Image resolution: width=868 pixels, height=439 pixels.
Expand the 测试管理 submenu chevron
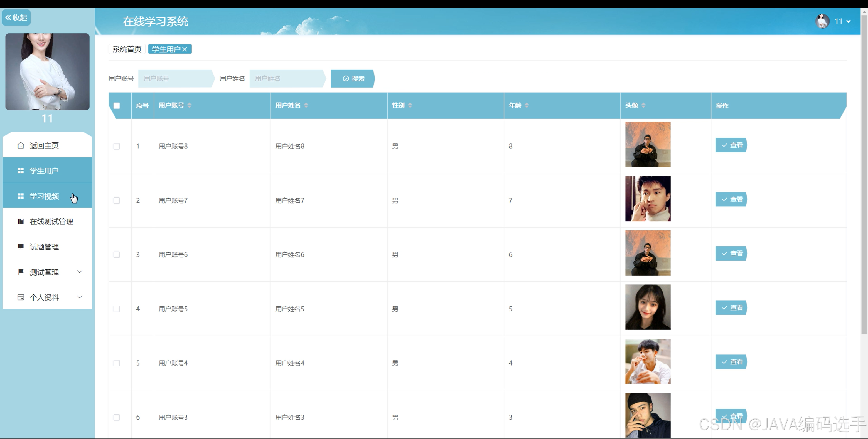coord(80,271)
